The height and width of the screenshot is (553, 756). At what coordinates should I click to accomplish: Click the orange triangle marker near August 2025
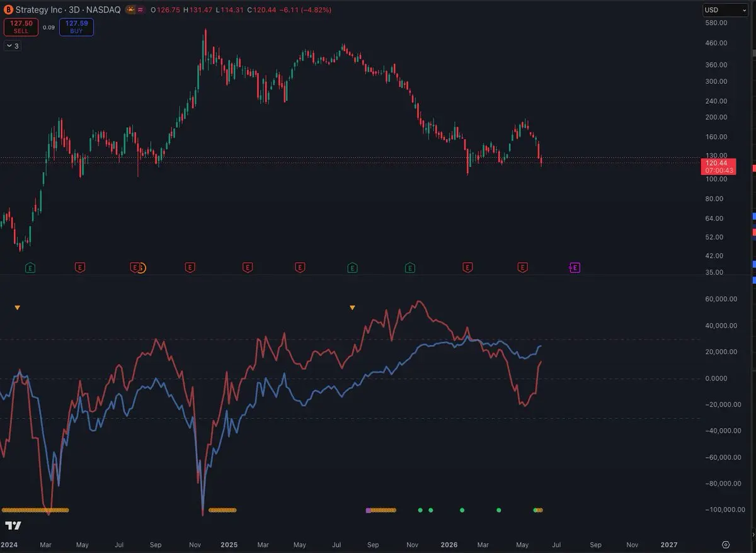352,307
